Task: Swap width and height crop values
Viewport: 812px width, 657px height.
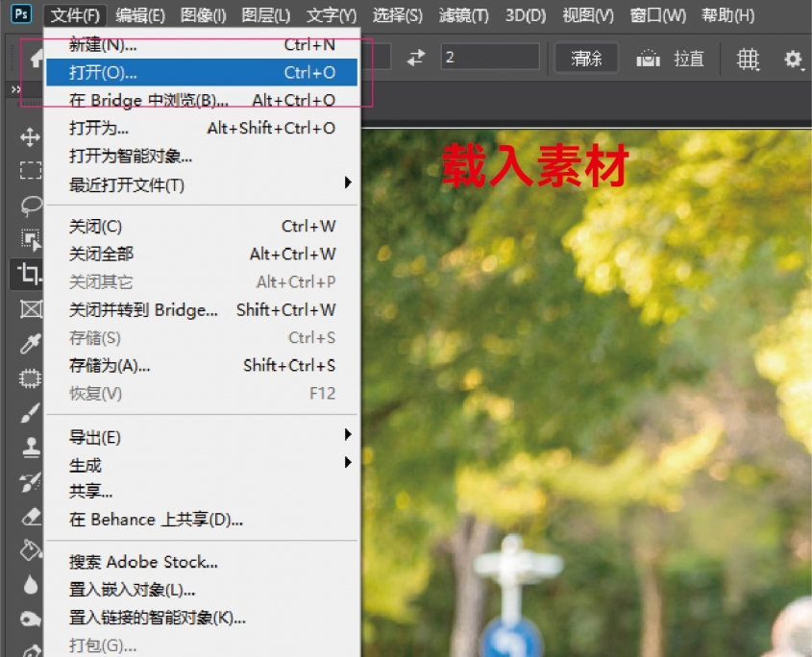Action: click(416, 58)
